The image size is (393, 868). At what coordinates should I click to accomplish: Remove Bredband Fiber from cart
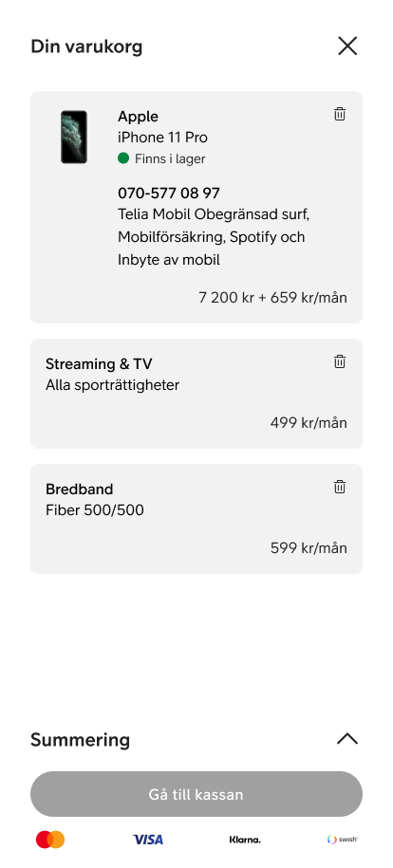coord(340,487)
